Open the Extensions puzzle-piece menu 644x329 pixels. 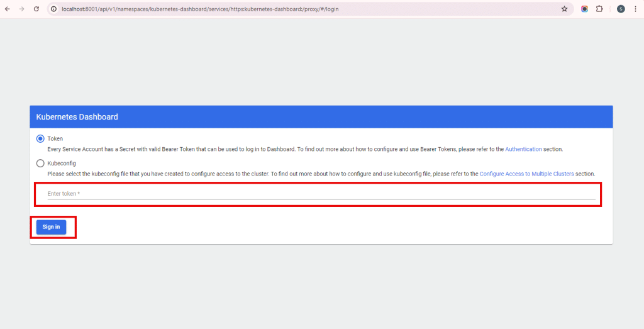click(x=599, y=9)
